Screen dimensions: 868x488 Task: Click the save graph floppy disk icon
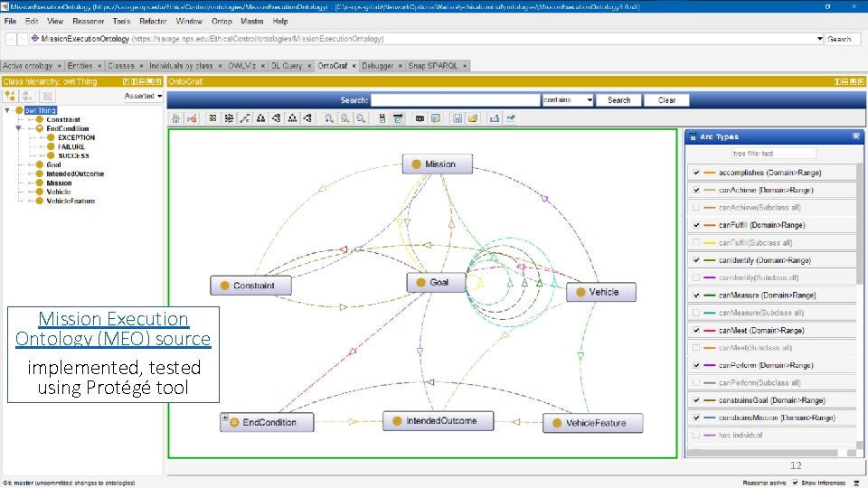pos(458,118)
